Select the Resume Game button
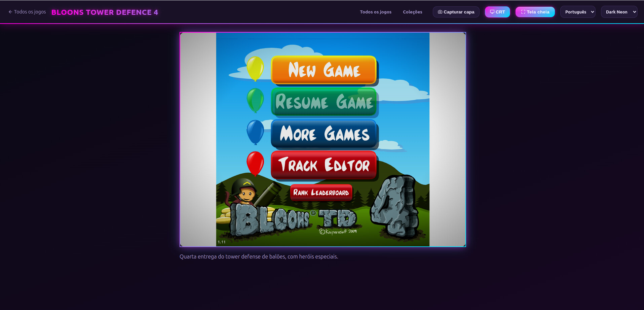This screenshot has width=644, height=310. coord(324,102)
